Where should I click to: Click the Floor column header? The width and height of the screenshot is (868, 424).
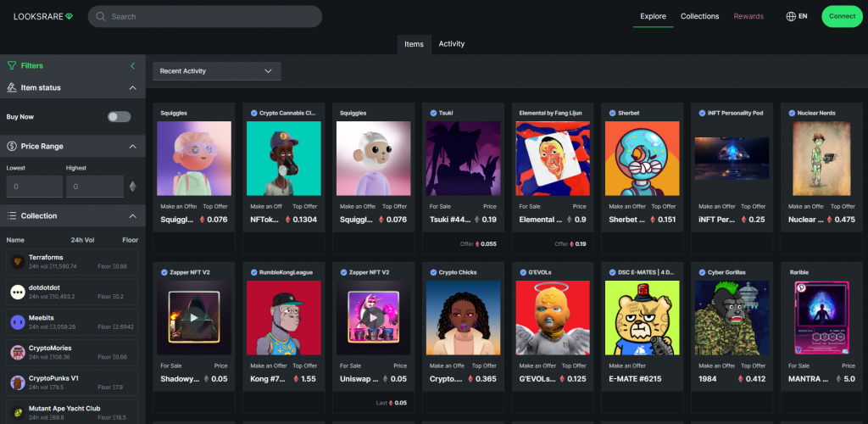tap(130, 240)
